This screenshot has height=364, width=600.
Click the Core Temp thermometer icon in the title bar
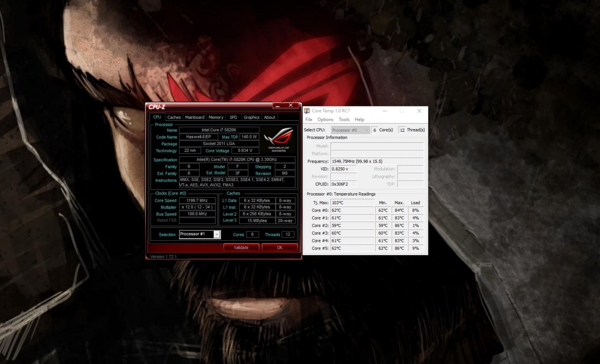tap(307, 111)
